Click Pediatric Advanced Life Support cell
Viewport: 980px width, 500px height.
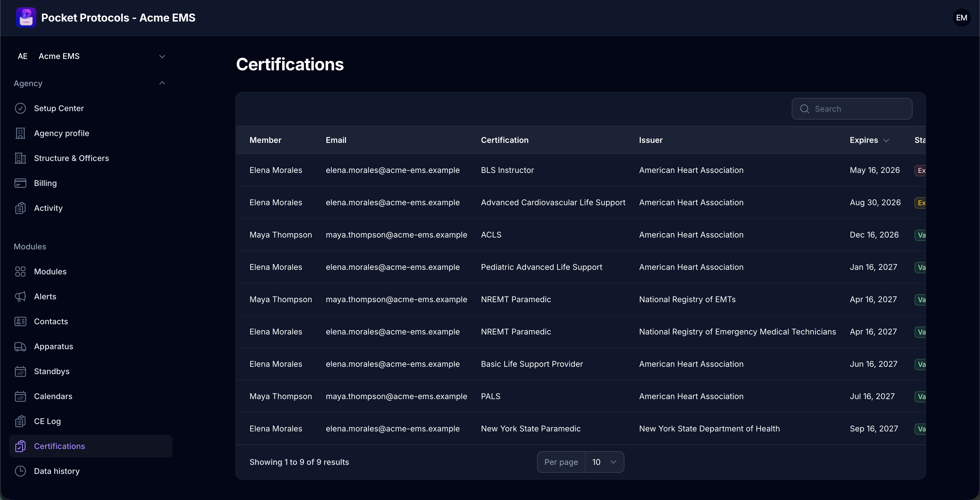[541, 267]
